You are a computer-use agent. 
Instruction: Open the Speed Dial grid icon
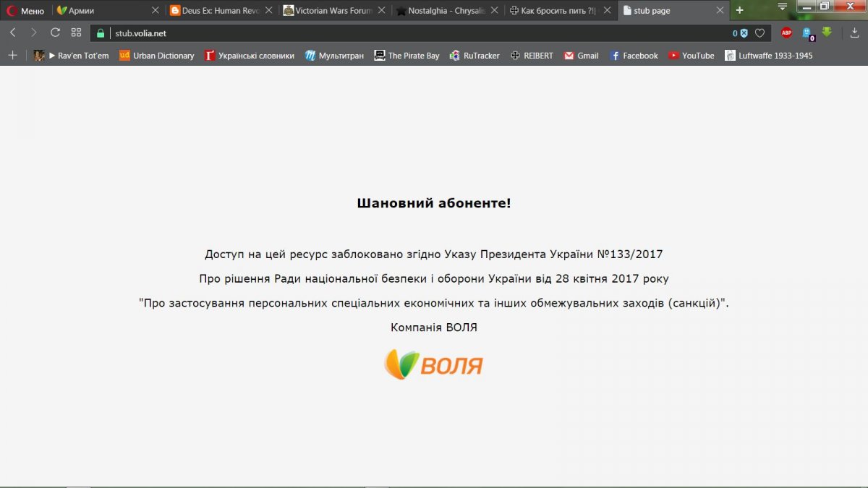76,33
